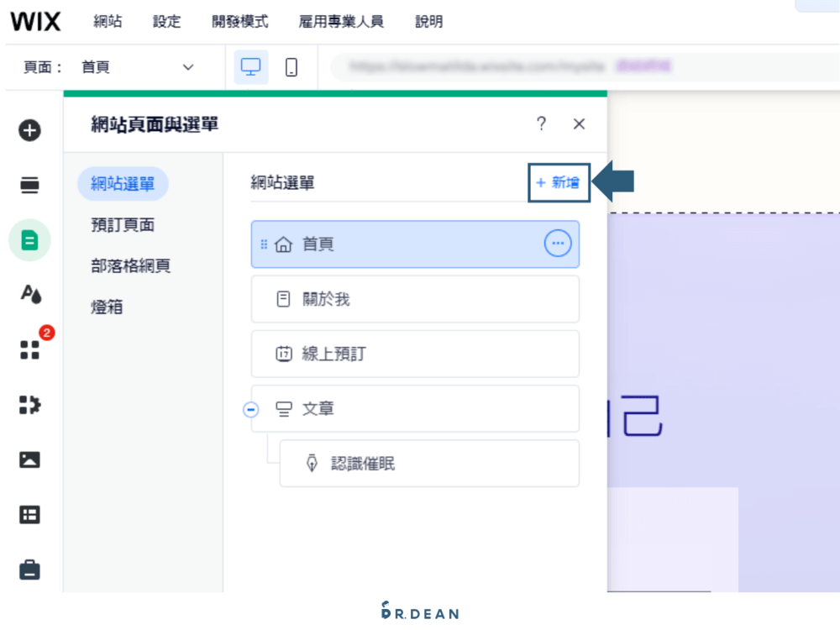
Task: Open the Media panel
Action: [x=30, y=459]
